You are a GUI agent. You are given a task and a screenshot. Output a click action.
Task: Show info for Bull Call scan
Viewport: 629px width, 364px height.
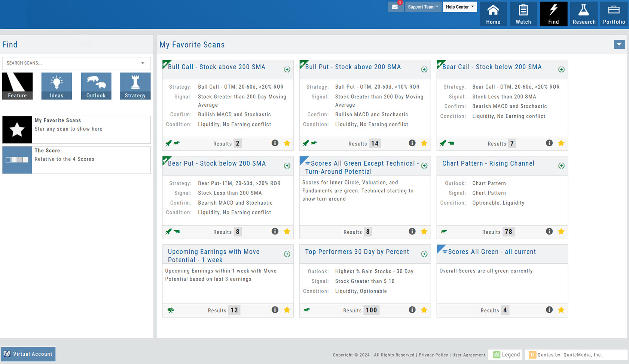pos(275,143)
